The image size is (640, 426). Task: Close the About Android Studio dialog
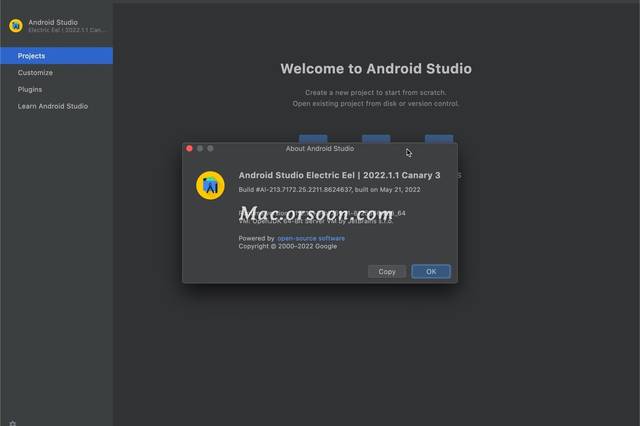point(189,149)
